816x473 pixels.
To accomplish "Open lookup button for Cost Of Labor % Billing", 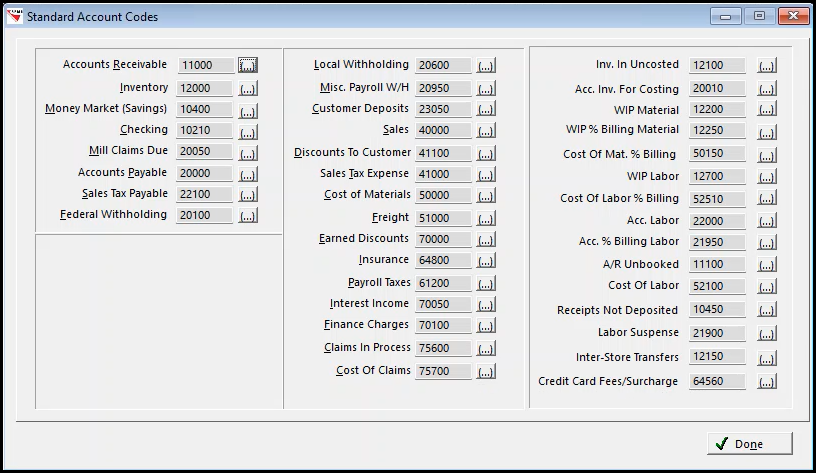I will [x=767, y=198].
